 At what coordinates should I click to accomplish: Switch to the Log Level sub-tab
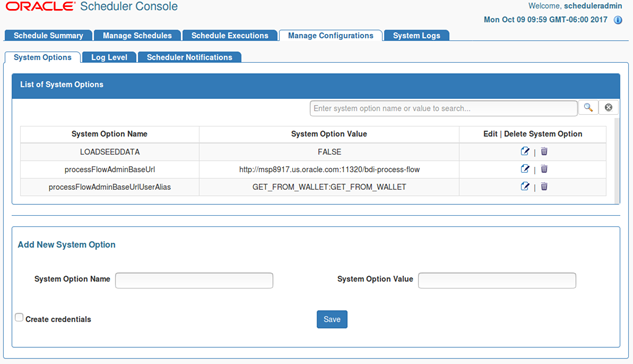point(109,57)
